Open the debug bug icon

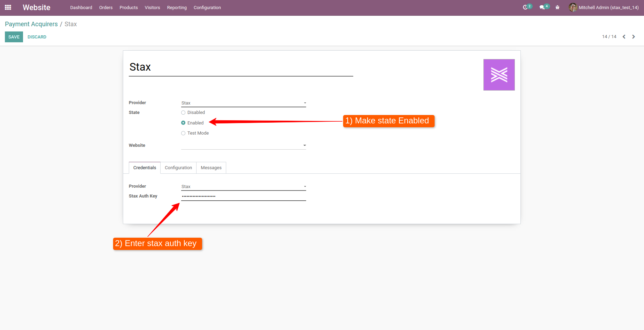click(557, 7)
